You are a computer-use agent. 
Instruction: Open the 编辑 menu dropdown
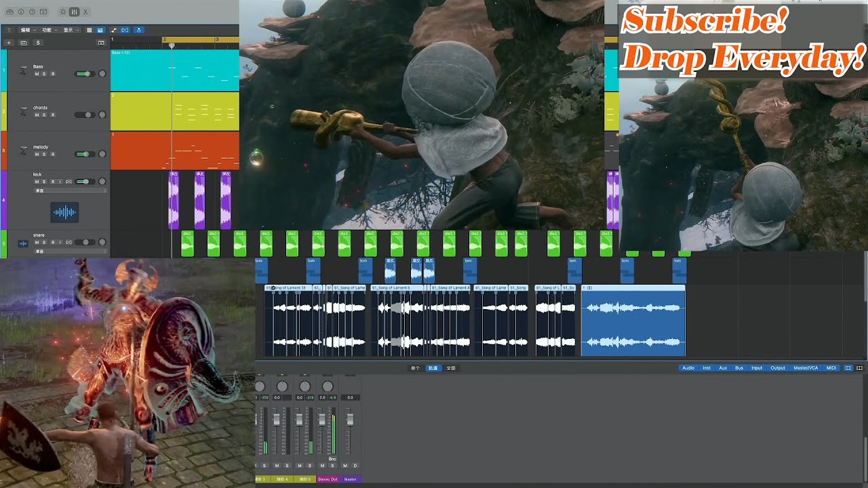click(x=28, y=30)
